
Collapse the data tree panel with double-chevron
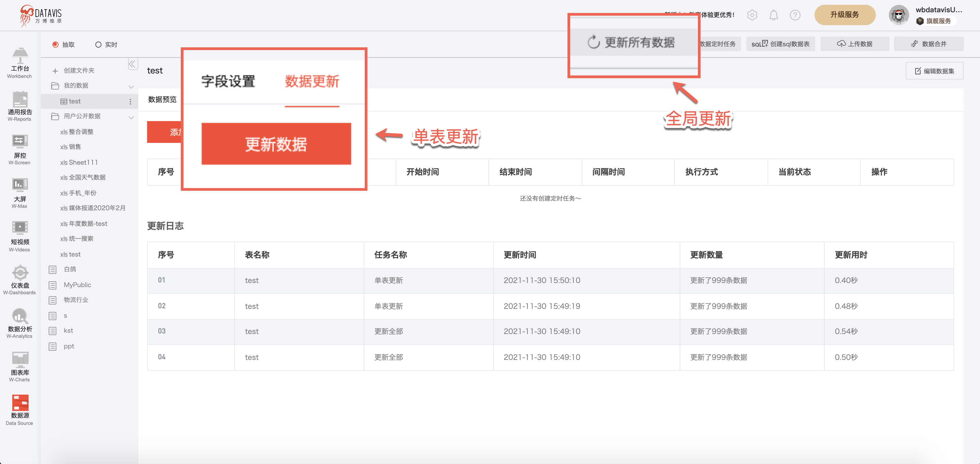tap(132, 64)
